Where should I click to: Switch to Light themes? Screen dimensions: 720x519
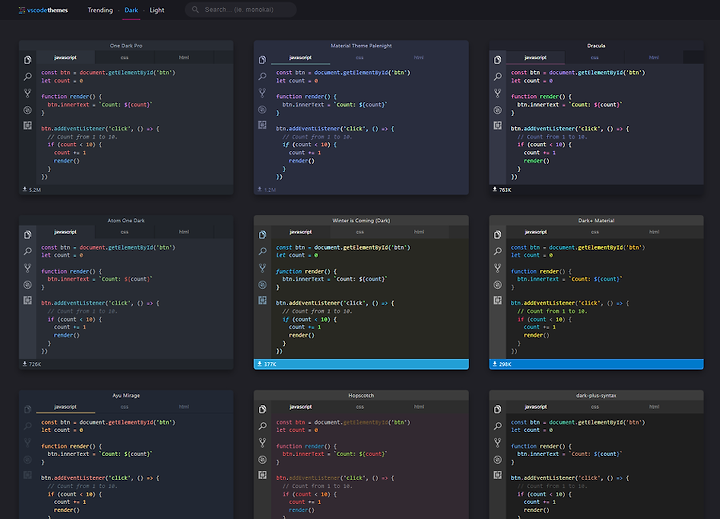(157, 10)
